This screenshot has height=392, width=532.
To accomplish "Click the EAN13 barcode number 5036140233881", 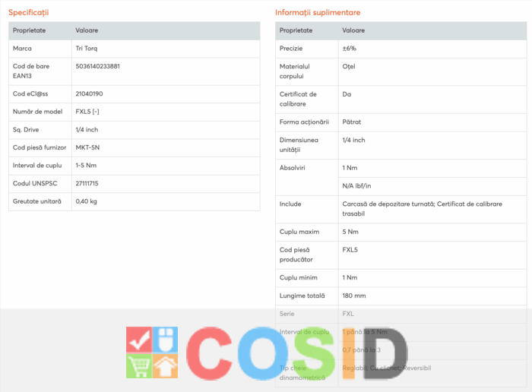I will coord(98,66).
